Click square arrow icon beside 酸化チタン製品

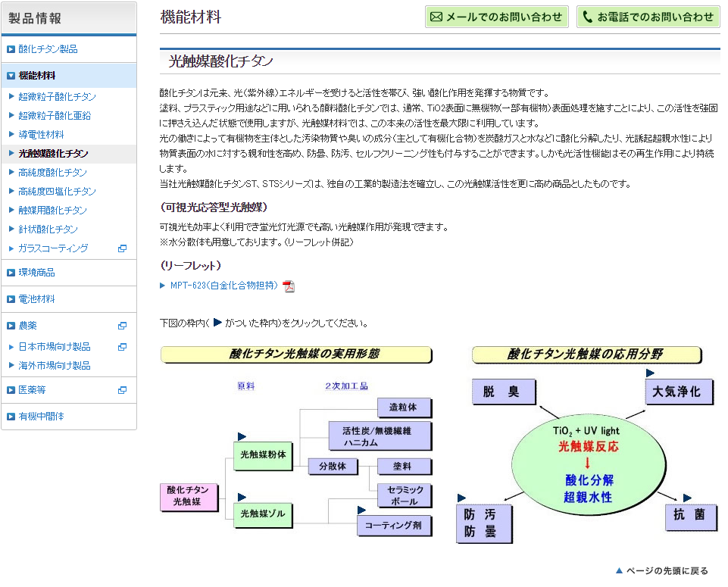[11, 49]
